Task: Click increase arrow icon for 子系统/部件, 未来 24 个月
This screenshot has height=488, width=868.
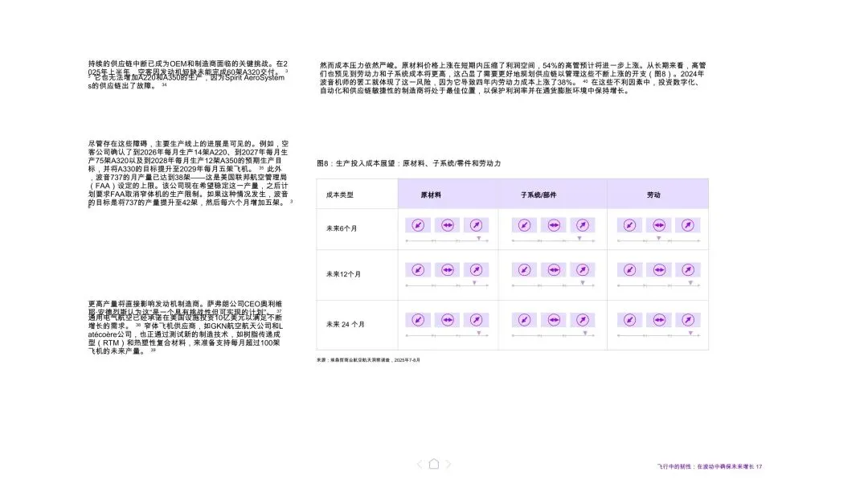Action: 583,320
